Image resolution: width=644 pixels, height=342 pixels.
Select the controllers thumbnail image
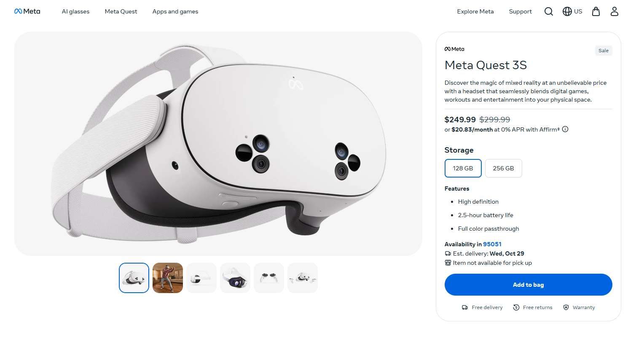[x=269, y=278]
